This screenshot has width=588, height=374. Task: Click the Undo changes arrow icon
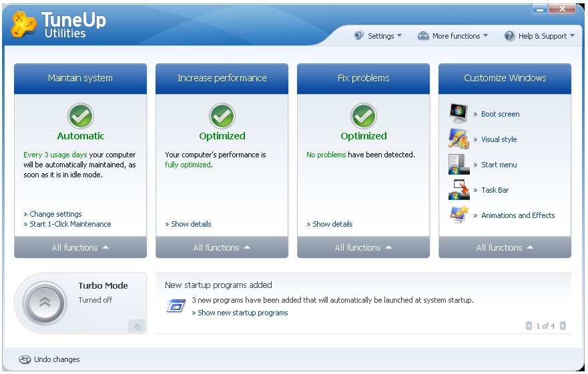click(x=25, y=359)
